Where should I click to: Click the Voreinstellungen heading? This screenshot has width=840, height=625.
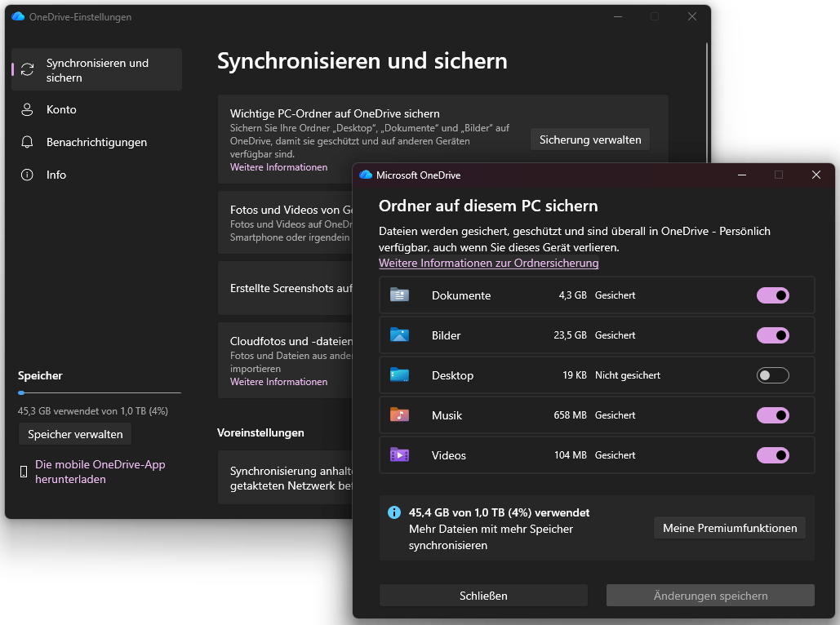point(260,432)
